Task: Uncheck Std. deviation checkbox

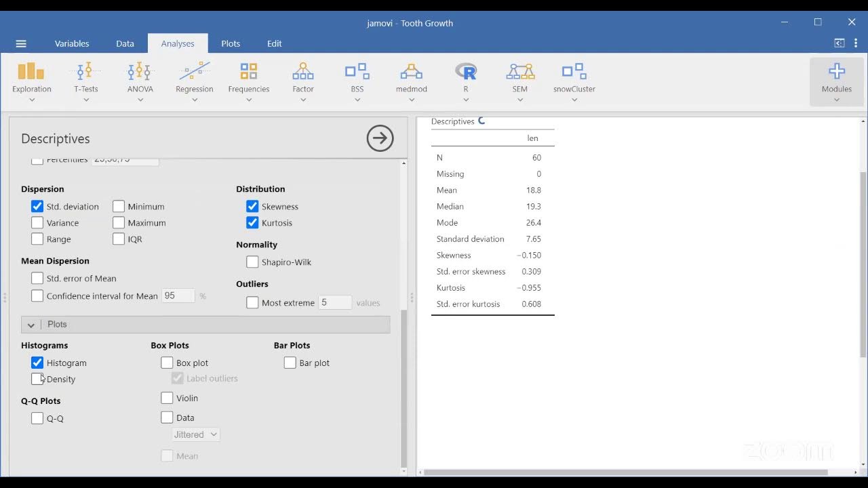Action: coord(37,207)
